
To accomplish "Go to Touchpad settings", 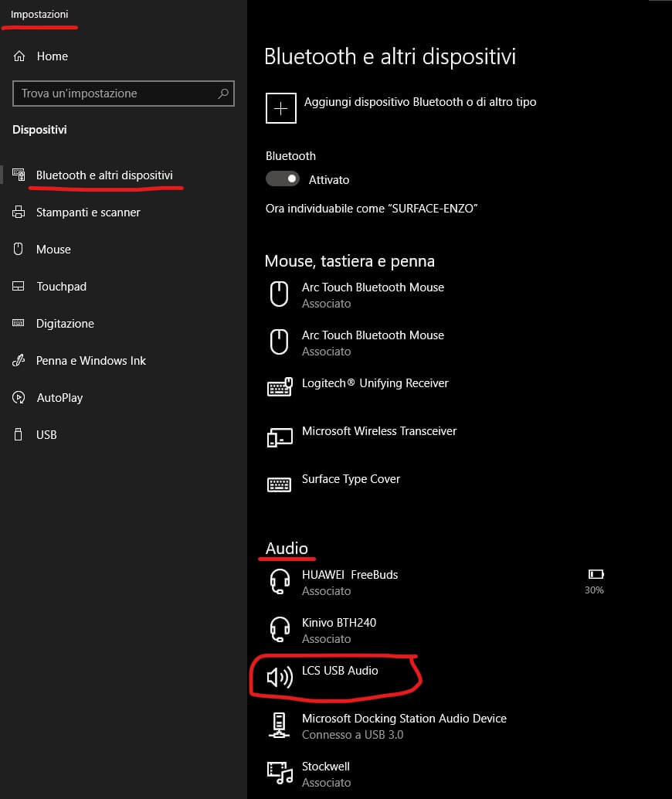I will pos(61,287).
